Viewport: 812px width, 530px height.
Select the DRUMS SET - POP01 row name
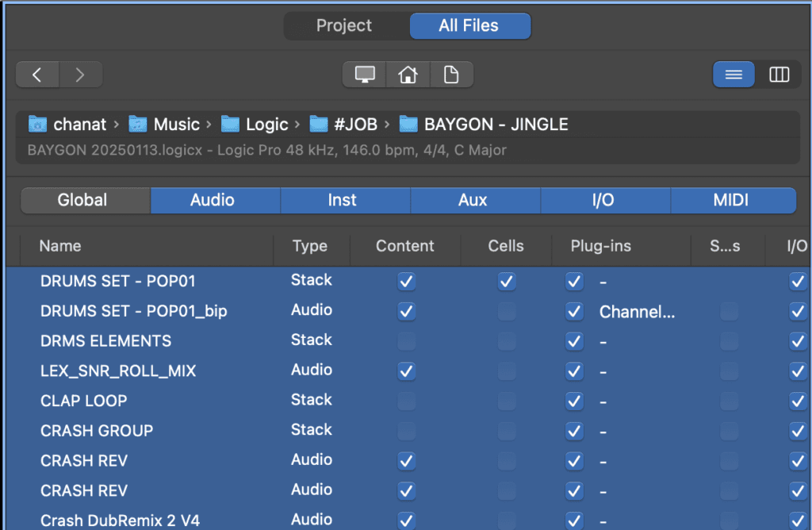(x=118, y=282)
